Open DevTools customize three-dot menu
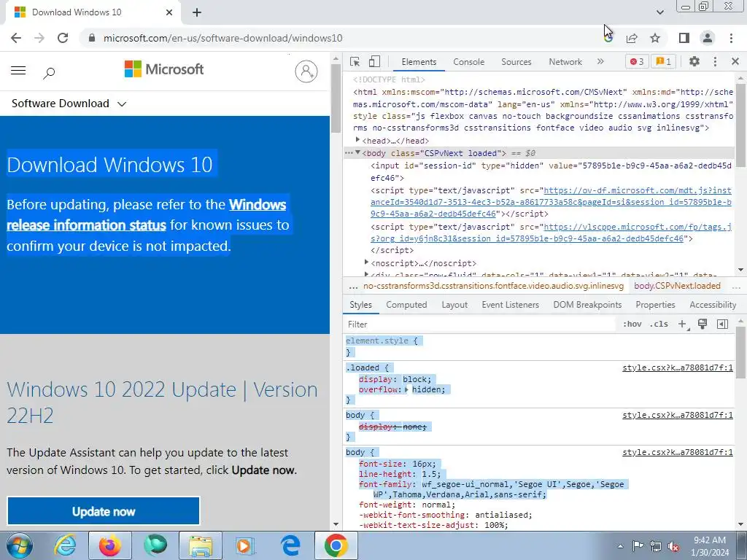747x560 pixels. pyautogui.click(x=715, y=61)
